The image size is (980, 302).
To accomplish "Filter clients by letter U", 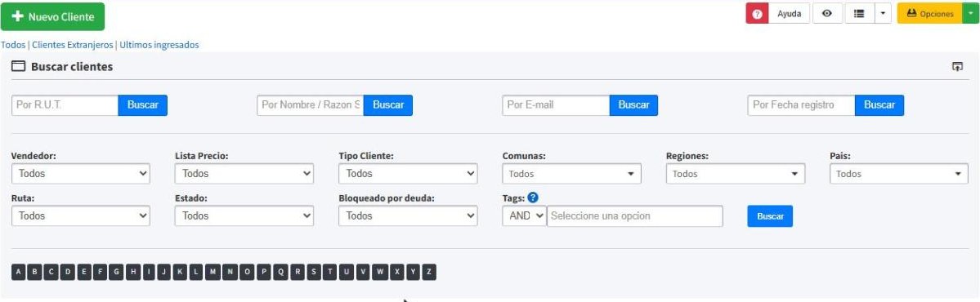I will [347, 272].
